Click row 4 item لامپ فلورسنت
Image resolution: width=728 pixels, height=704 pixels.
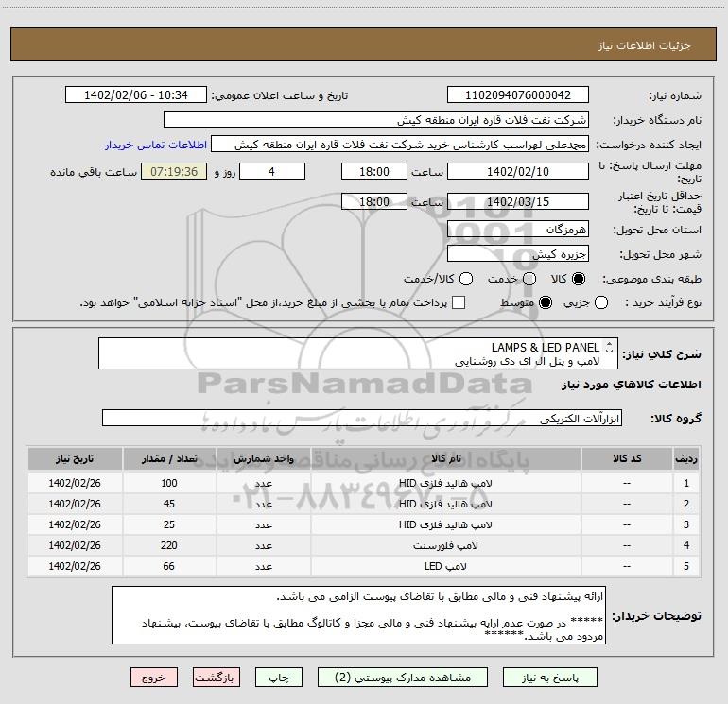coord(445,546)
